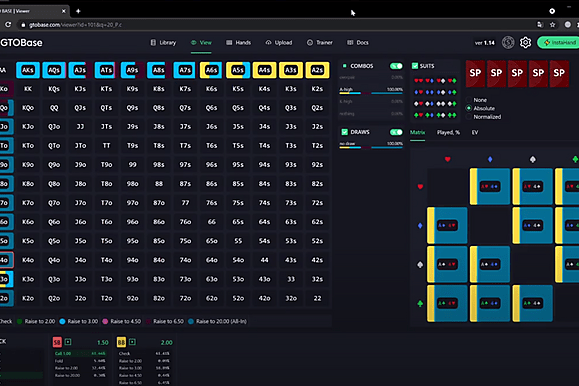Open the settings gear icon
The height and width of the screenshot is (386, 579).
point(525,42)
